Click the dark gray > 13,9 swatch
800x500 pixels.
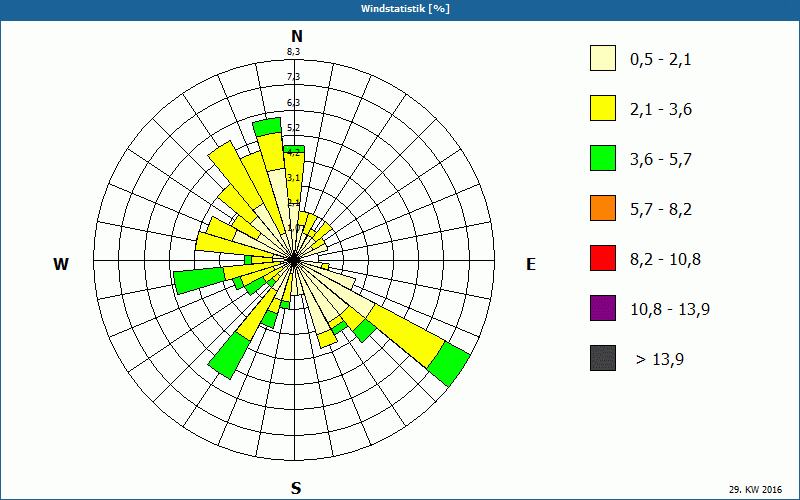coord(603,358)
